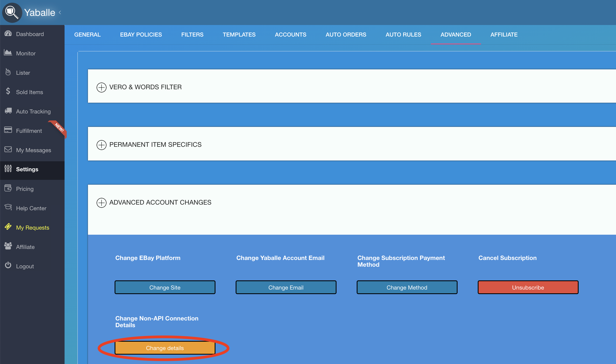This screenshot has height=364, width=616.
Task: Click the My Requests ticket icon
Action: tap(8, 227)
